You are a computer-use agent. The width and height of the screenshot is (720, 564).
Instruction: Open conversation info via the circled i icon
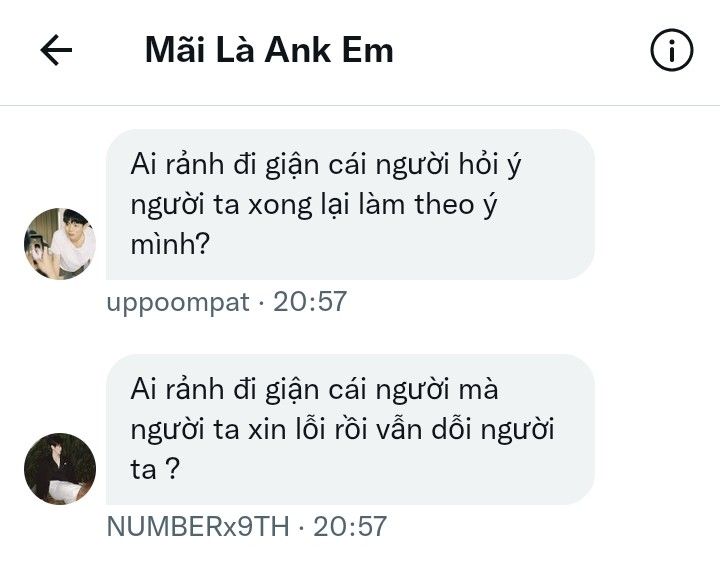coord(671,50)
